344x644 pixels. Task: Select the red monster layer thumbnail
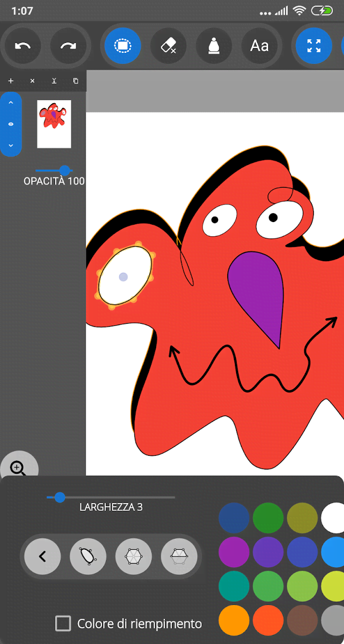tap(54, 124)
